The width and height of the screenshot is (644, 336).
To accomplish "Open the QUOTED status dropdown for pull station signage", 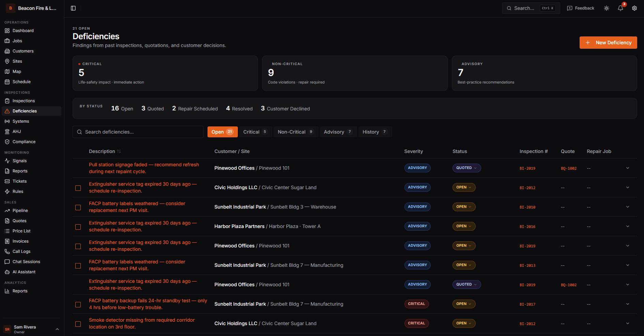I will point(466,168).
